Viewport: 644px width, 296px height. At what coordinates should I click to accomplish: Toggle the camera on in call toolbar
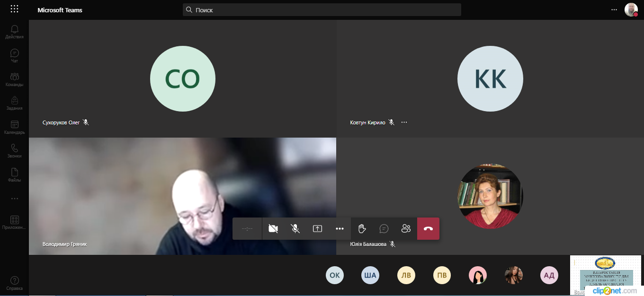click(273, 228)
